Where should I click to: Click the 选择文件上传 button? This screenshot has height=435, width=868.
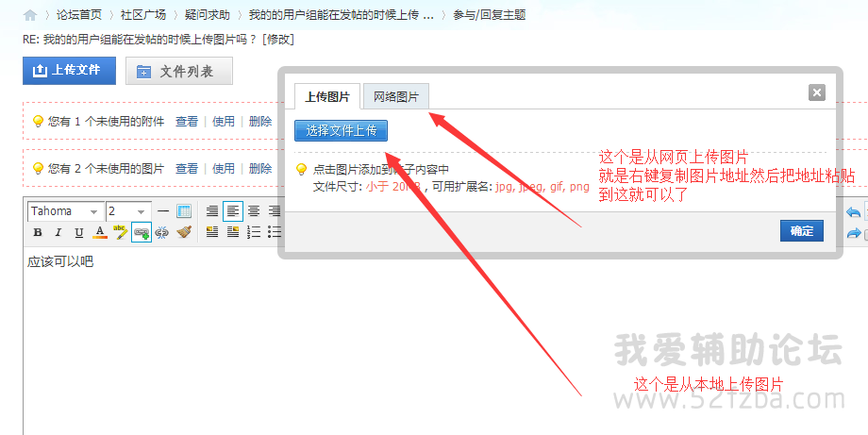click(x=341, y=130)
